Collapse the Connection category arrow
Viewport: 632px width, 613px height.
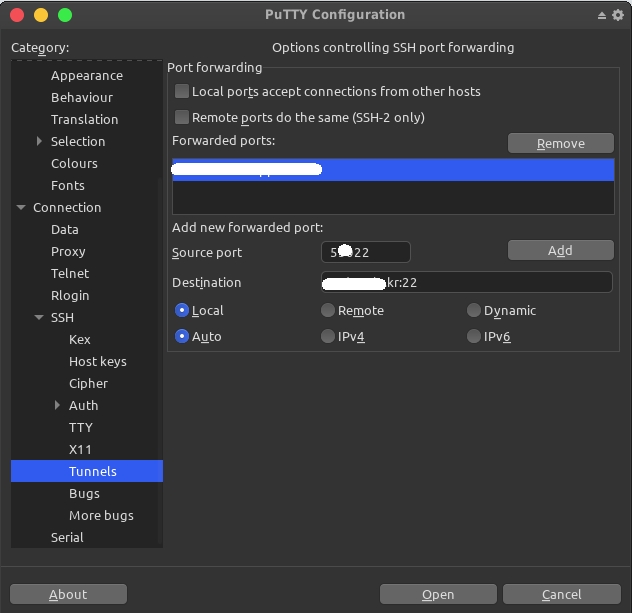coord(21,207)
